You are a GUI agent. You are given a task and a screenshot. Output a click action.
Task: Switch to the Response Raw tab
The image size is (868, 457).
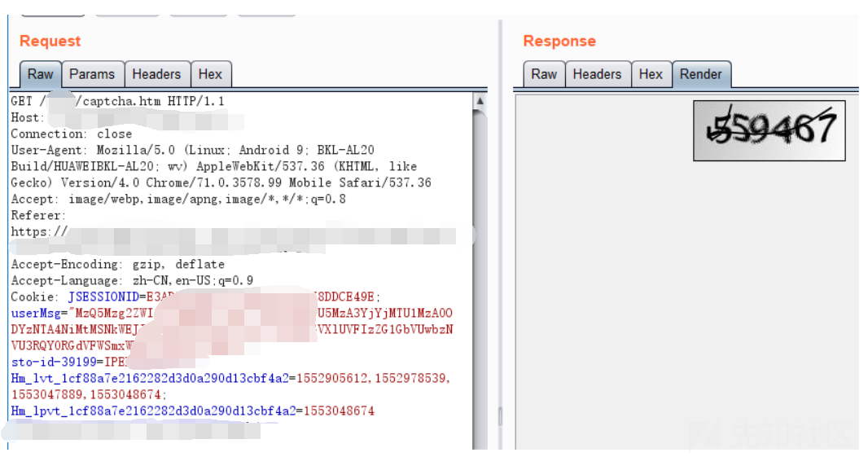point(544,74)
